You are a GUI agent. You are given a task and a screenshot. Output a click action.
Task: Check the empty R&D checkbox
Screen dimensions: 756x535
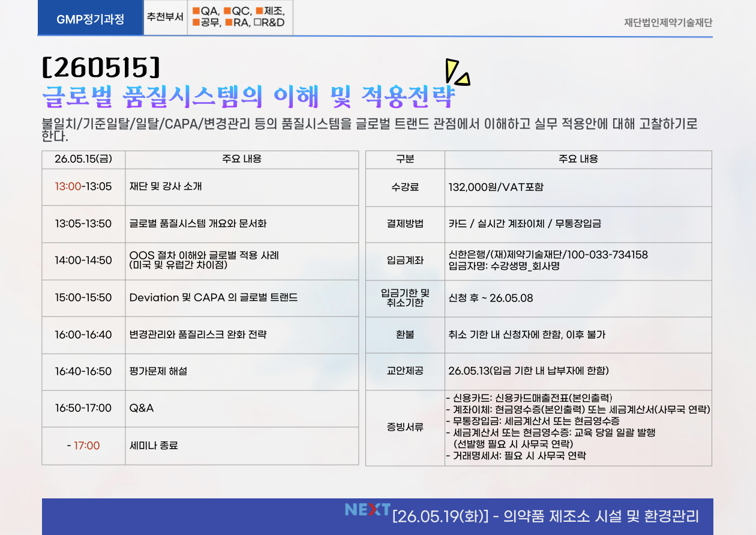coord(257,23)
